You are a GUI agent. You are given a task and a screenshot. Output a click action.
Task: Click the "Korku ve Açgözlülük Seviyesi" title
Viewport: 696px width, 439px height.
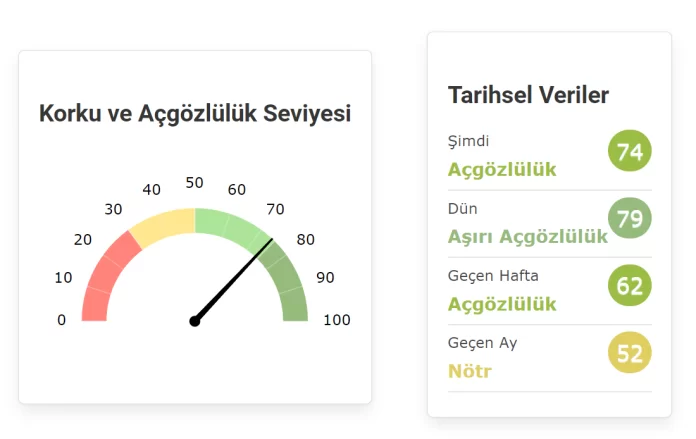195,114
